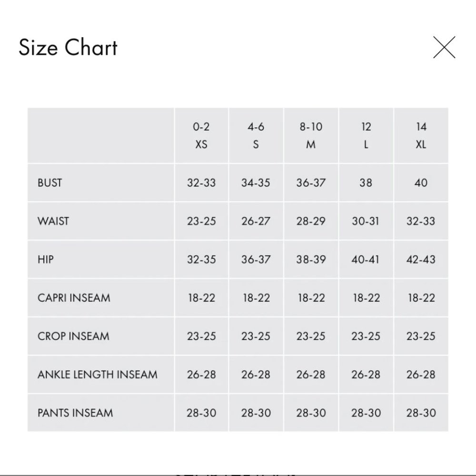Select the BUST row label
476x476 pixels.
pos(50,183)
